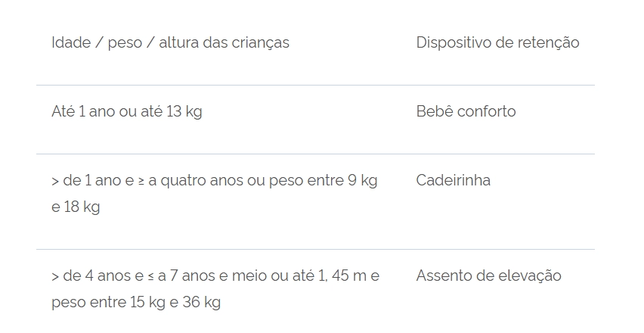Click the 'Idade / peso / altura das crianças' header
The width and height of the screenshot is (644, 333).
pyautogui.click(x=170, y=42)
